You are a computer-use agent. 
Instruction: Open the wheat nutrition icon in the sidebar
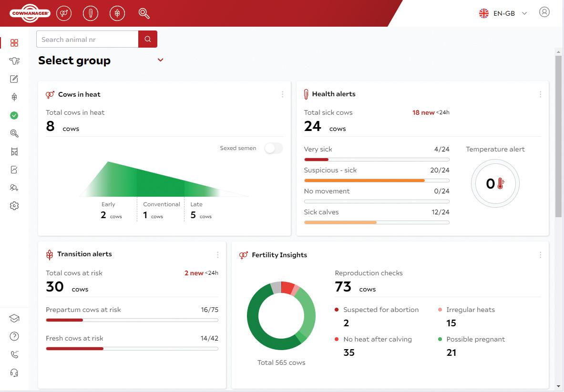(x=14, y=97)
